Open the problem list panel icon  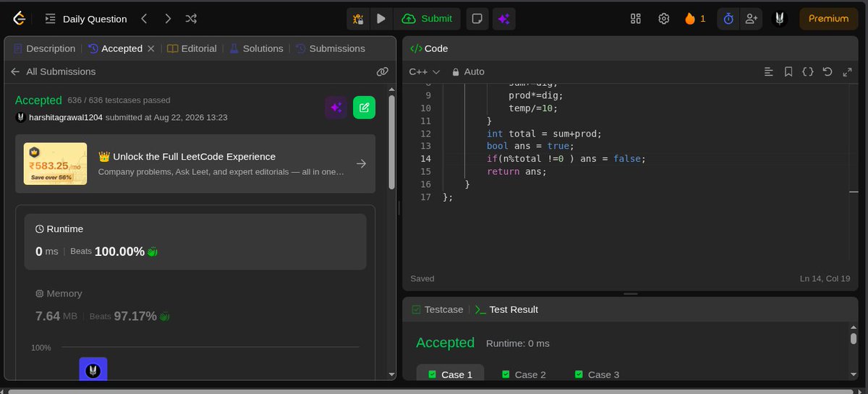pyautogui.click(x=51, y=19)
